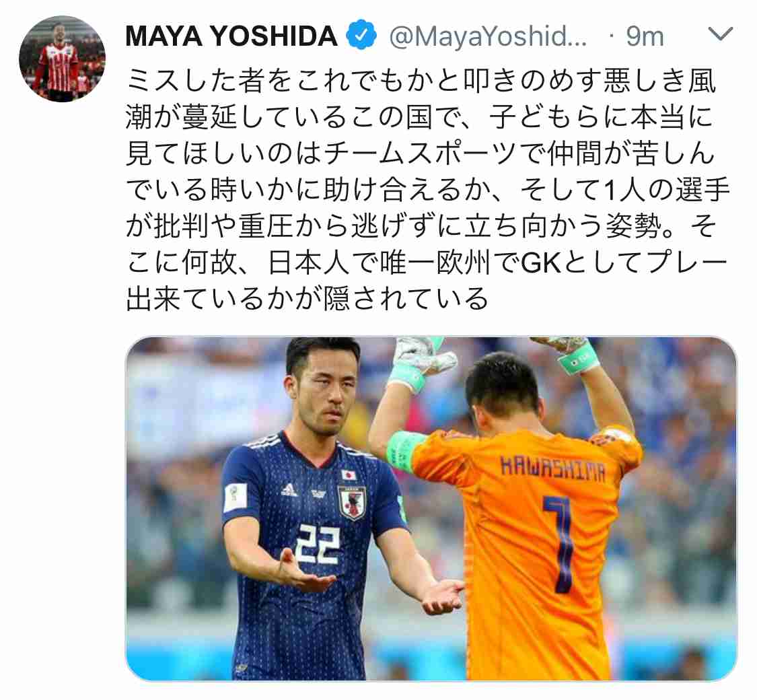Click the Adidas logo on the blue jersey
This screenshot has width=757, height=700.
[289, 490]
